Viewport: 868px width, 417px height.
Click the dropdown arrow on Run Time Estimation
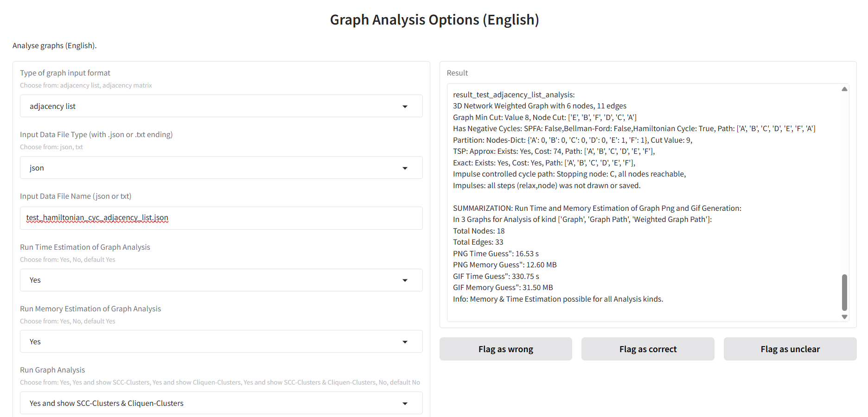pos(405,280)
